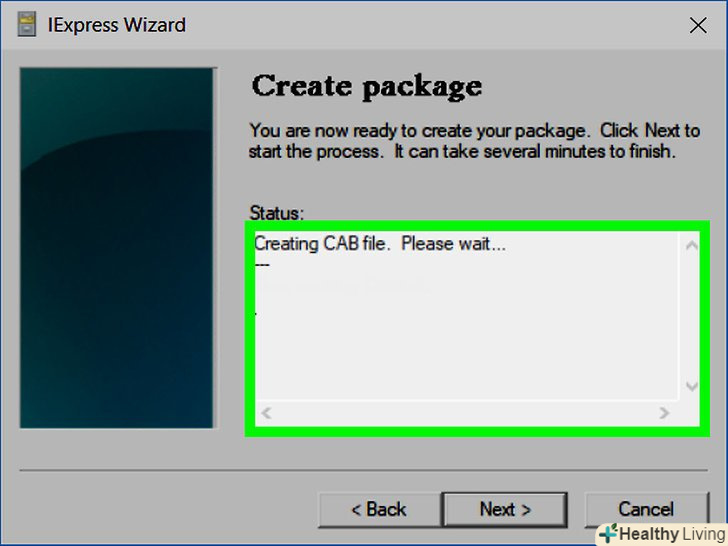The width and height of the screenshot is (728, 546).
Task: Click the 'Creating CAB file' status line
Action: [x=380, y=243]
